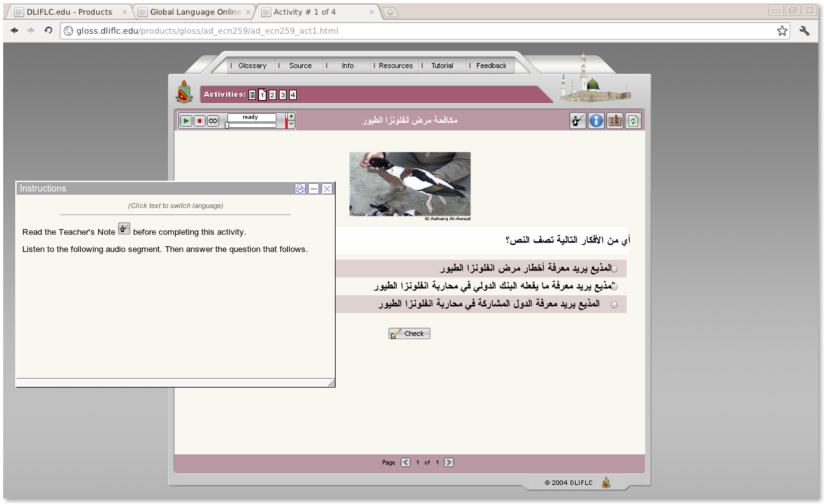
Task: Open the book icon in the toolbar
Action: 614,120
